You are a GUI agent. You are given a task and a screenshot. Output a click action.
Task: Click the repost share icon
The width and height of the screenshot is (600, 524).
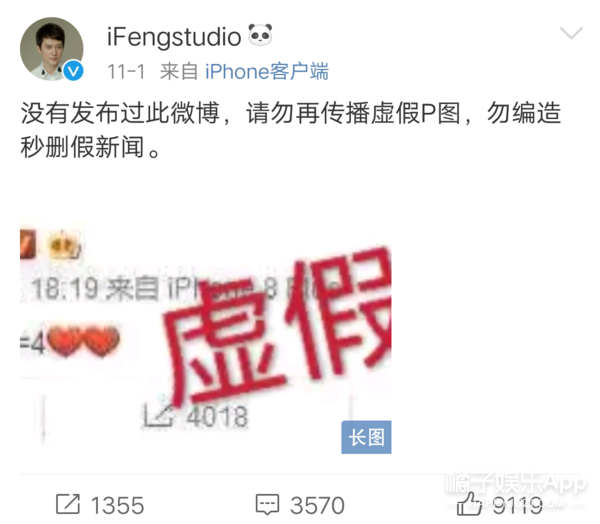[68, 504]
